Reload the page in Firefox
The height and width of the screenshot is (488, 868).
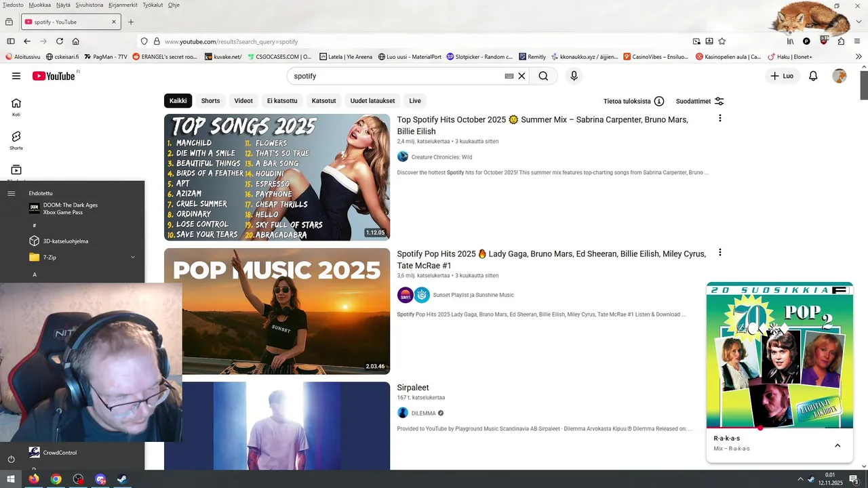pos(60,41)
